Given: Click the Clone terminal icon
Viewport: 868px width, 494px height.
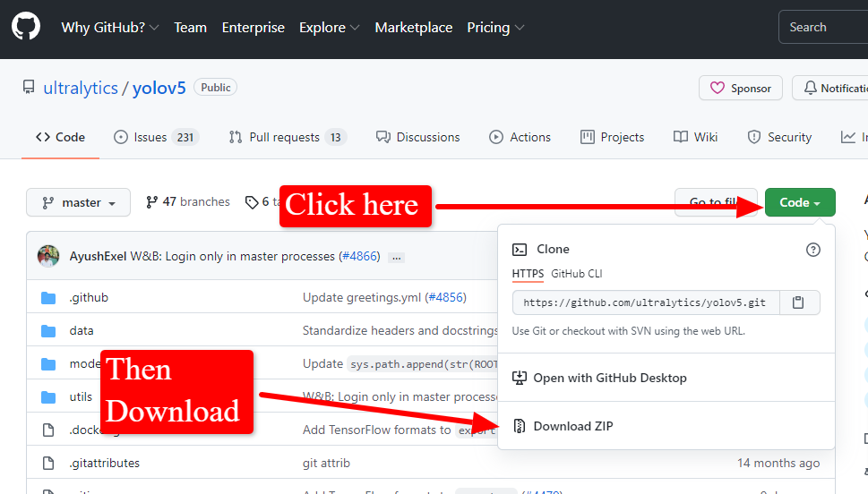Looking at the screenshot, I should pyautogui.click(x=520, y=250).
